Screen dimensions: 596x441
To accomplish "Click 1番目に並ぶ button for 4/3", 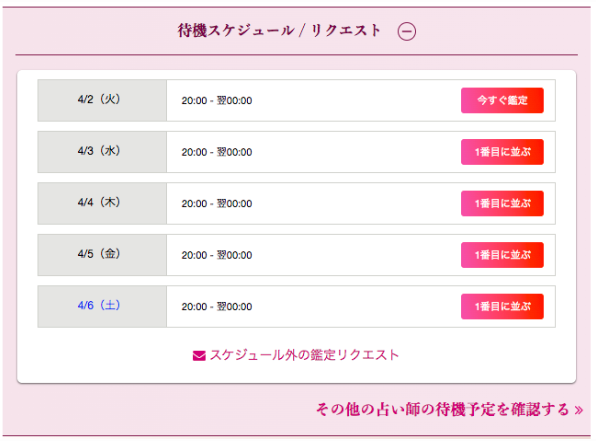I will (x=502, y=152).
